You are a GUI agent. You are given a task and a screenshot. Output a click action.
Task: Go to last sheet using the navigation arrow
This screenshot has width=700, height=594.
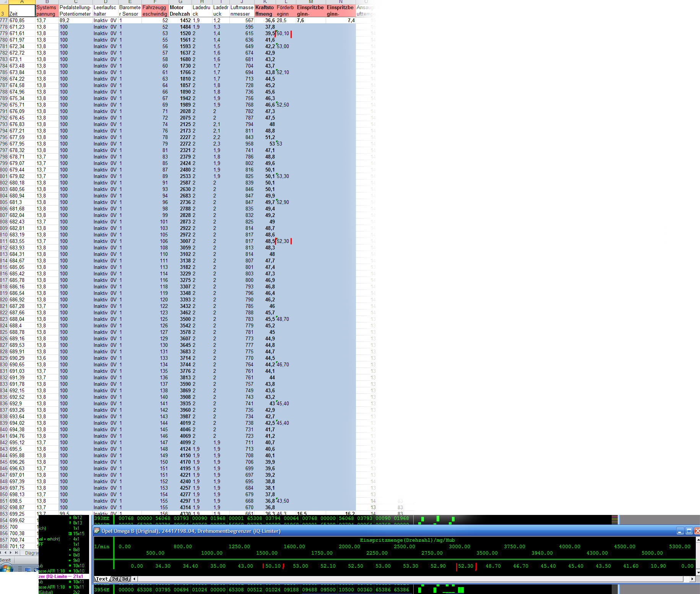pos(16,552)
